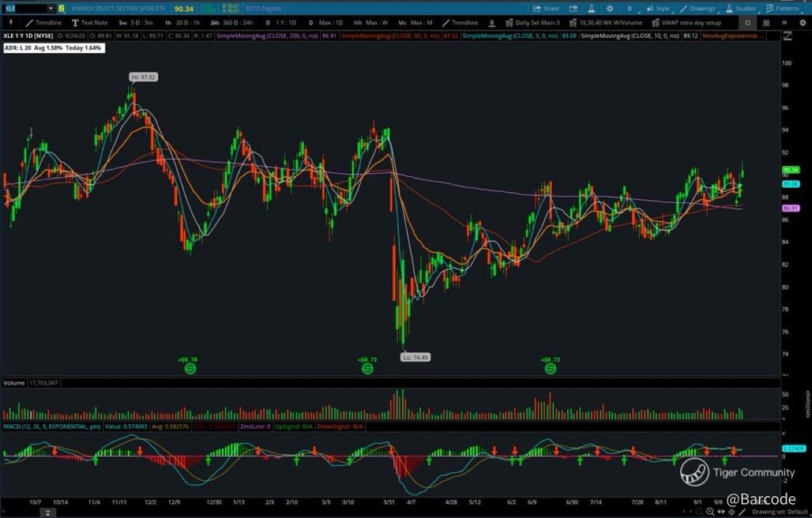This screenshot has height=518, width=812.
Task: Load VWAP intra day setup study set
Action: (686, 23)
